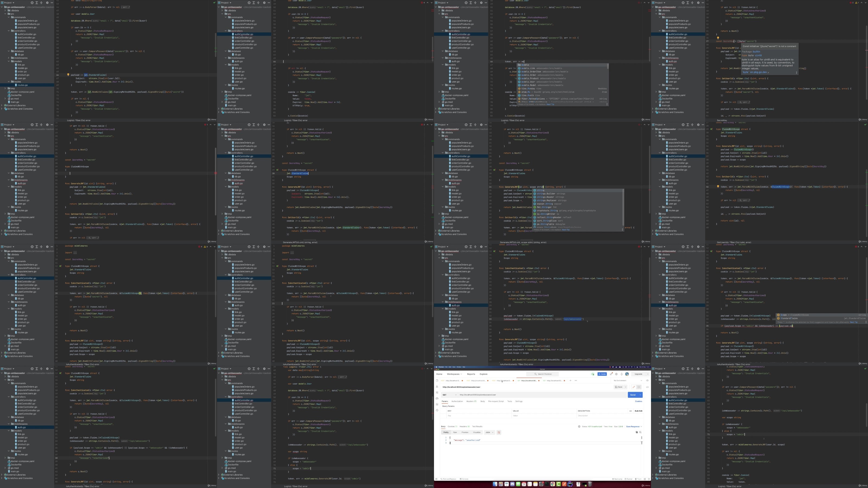This screenshot has width=868, height=488.
Task: Open Finder from the macOS dock
Action: (x=495, y=484)
